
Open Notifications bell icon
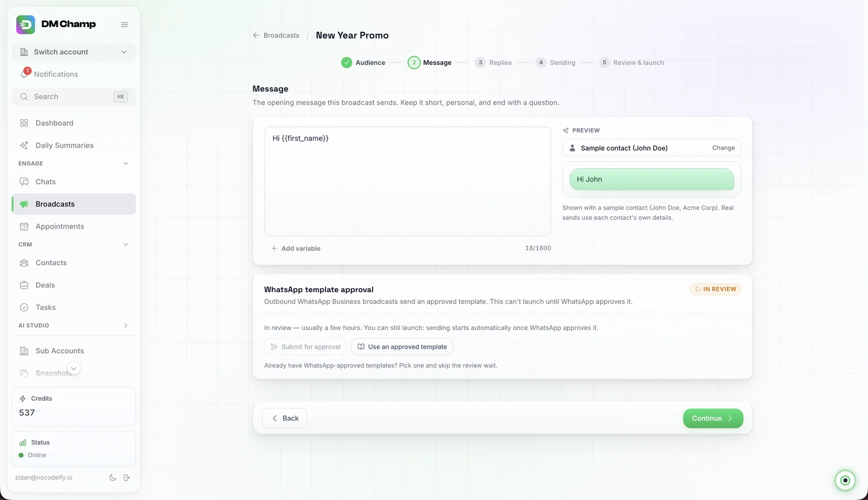(x=24, y=74)
